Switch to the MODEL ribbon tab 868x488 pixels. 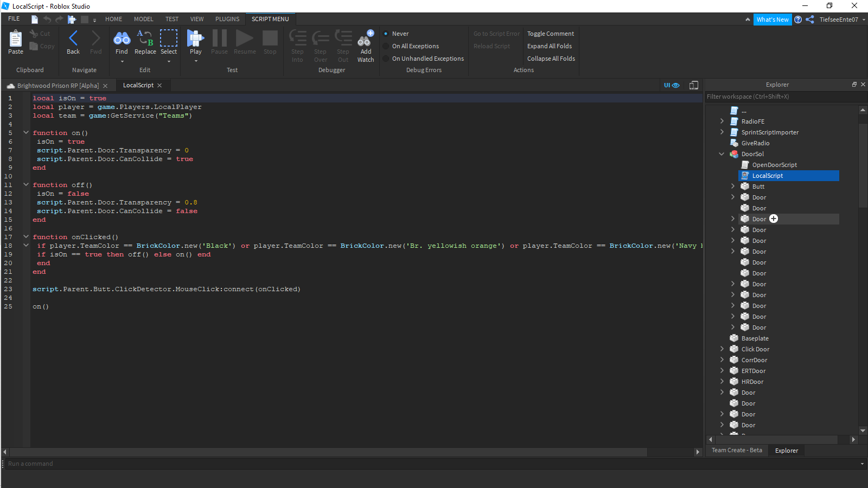[144, 19]
